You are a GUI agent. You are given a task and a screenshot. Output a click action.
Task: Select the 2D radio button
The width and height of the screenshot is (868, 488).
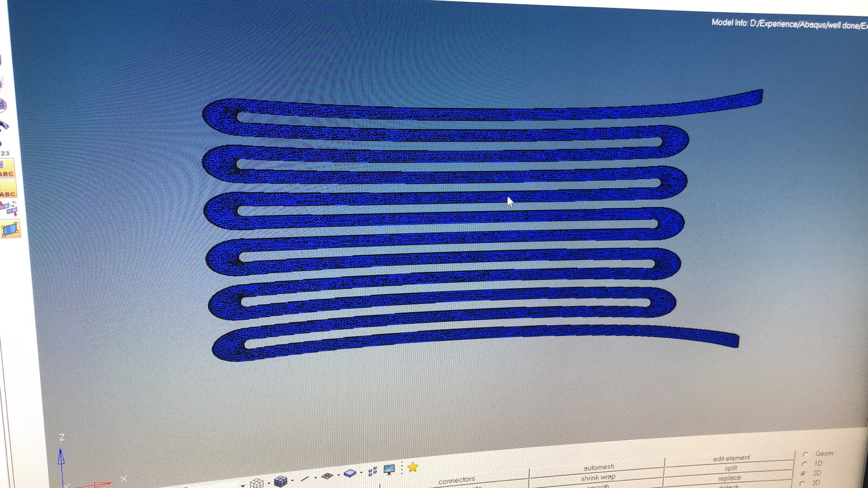point(803,474)
